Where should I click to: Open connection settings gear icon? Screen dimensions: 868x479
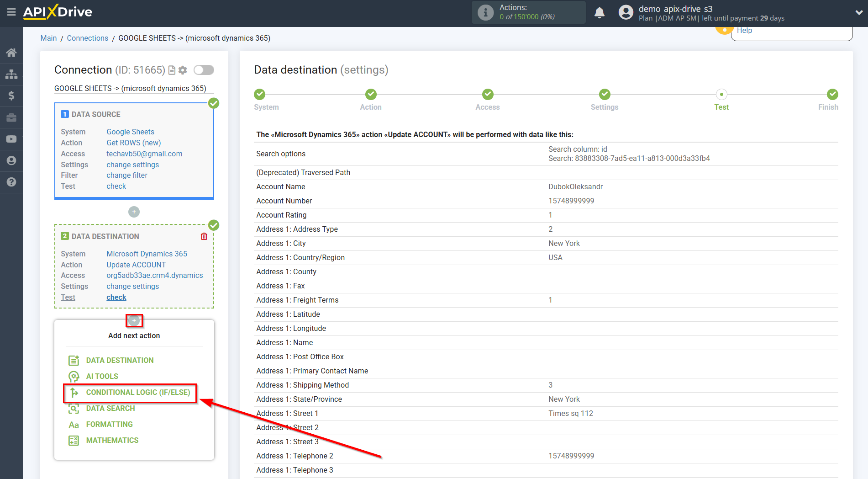(x=183, y=70)
